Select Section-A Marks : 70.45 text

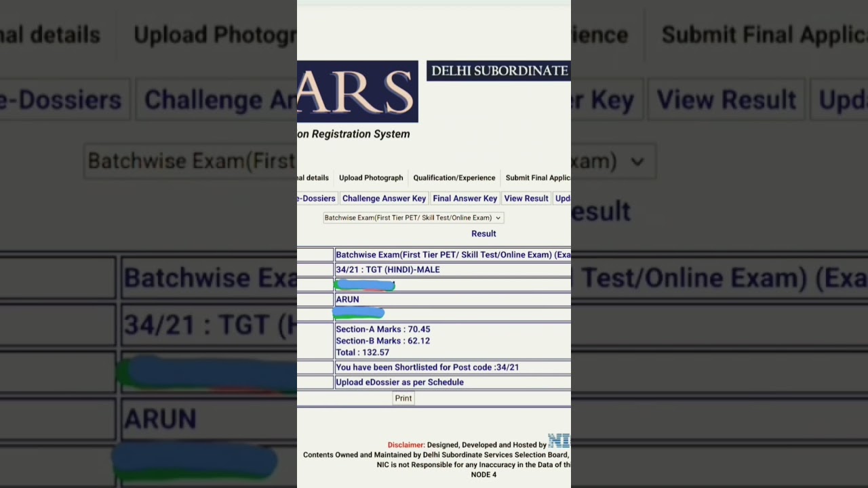click(383, 329)
